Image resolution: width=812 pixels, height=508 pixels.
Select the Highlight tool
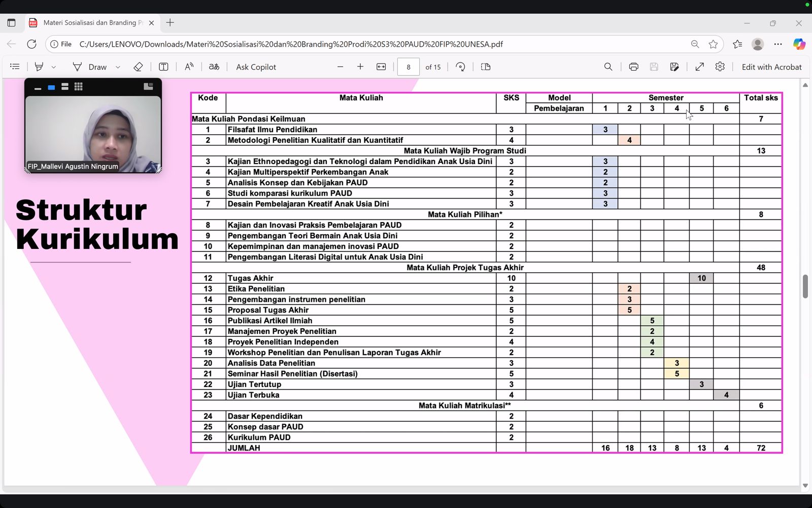click(x=39, y=67)
